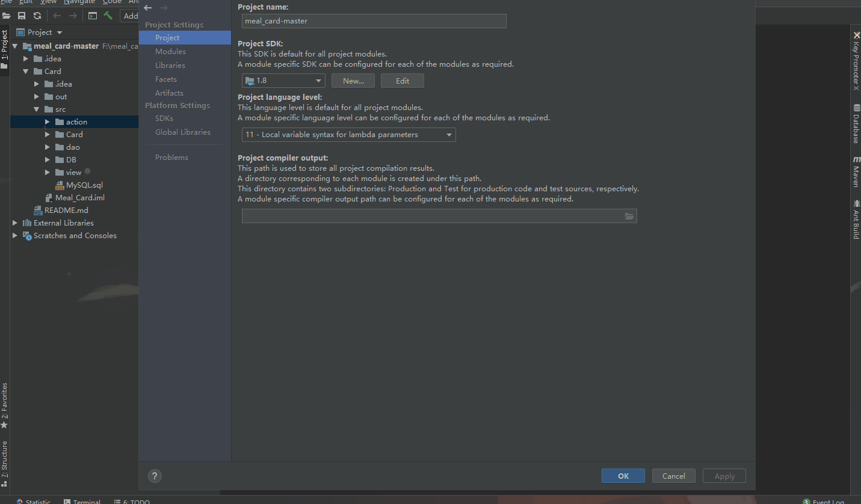This screenshot has height=504, width=861.
Task: Click the Project name input field
Action: (374, 21)
